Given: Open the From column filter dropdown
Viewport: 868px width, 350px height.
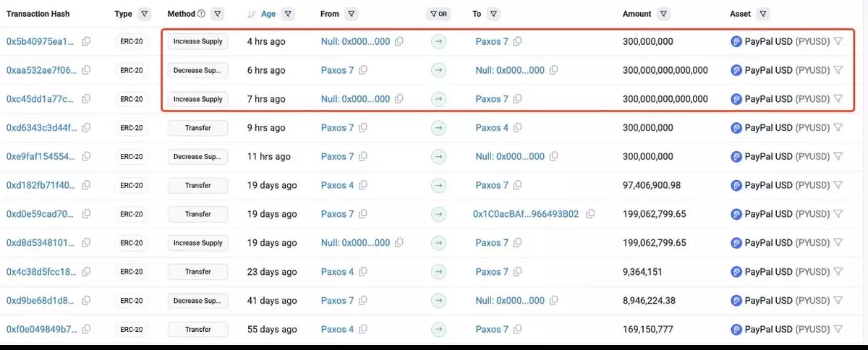Looking at the screenshot, I should pyautogui.click(x=351, y=14).
